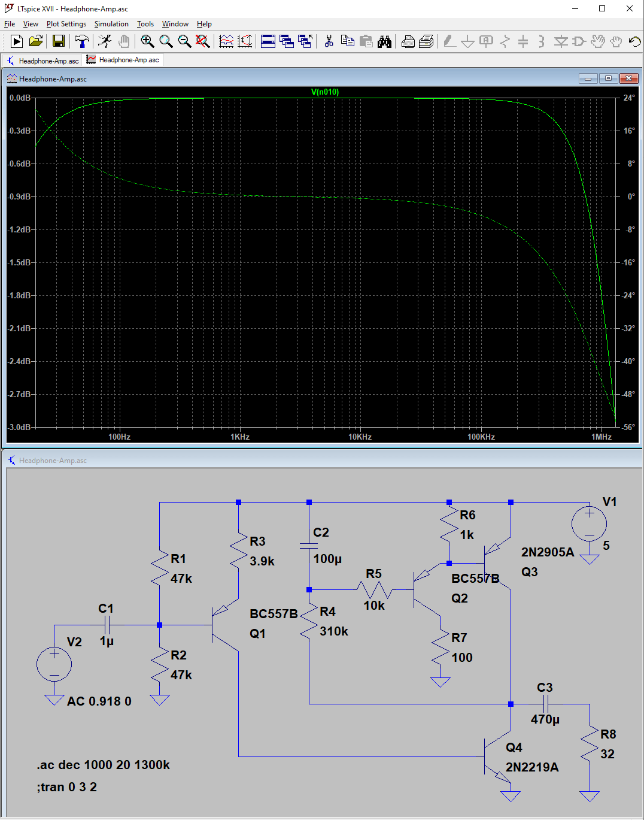Viewport: 644px width, 820px height.
Task: Click the Print icon
Action: pyautogui.click(x=426, y=41)
